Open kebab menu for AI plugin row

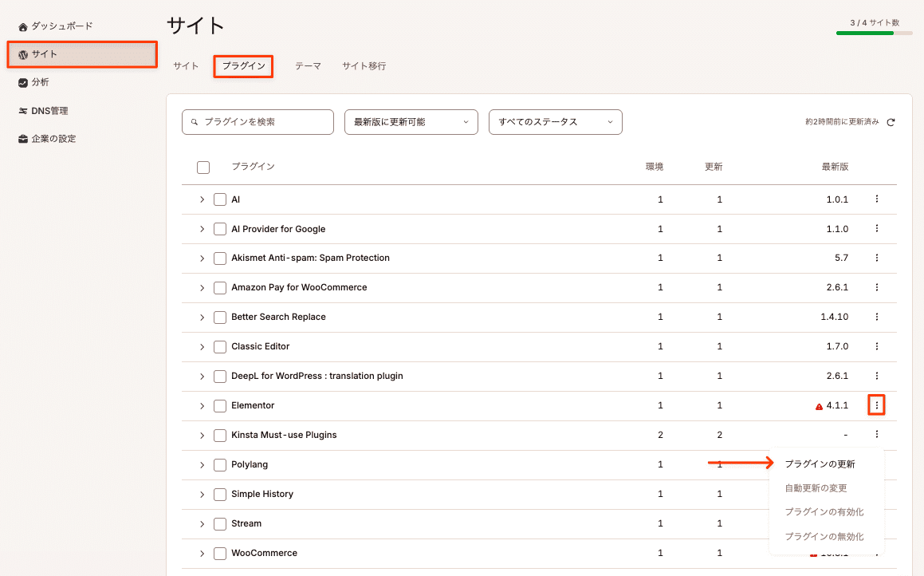click(877, 199)
